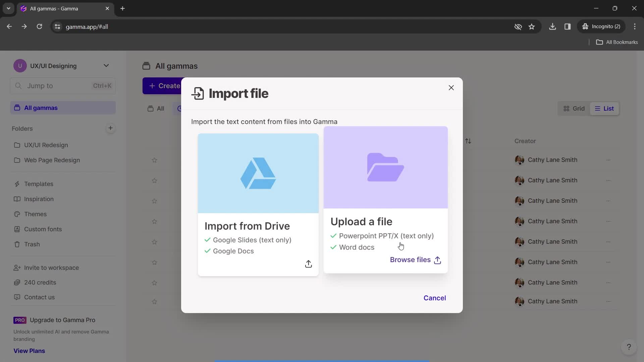Star the third gamma in the list
The image size is (644, 362).
click(154, 201)
